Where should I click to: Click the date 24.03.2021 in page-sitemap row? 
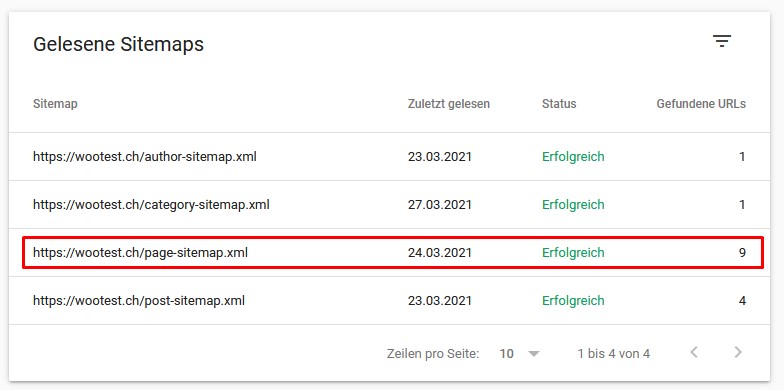(x=440, y=252)
